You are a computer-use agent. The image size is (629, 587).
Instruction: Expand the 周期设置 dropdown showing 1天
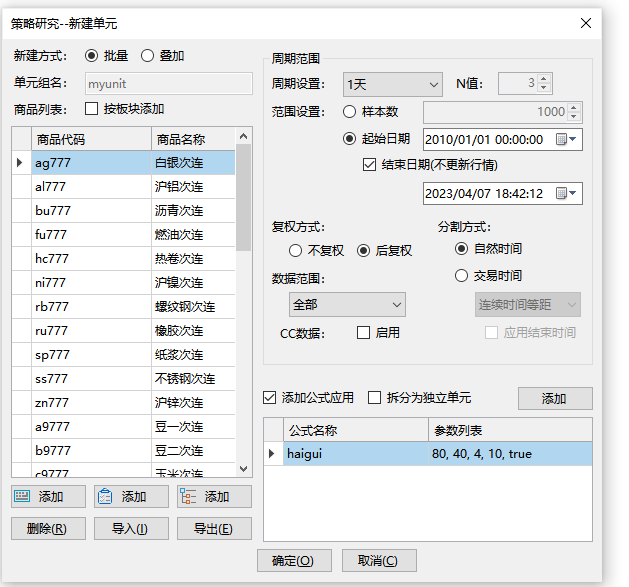click(391, 85)
